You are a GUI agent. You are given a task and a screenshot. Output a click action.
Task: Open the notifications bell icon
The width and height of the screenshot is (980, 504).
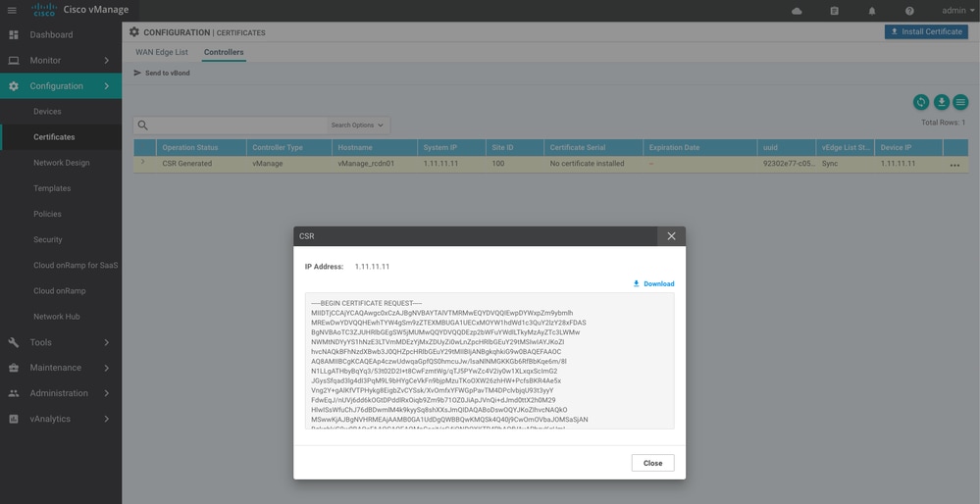point(872,11)
